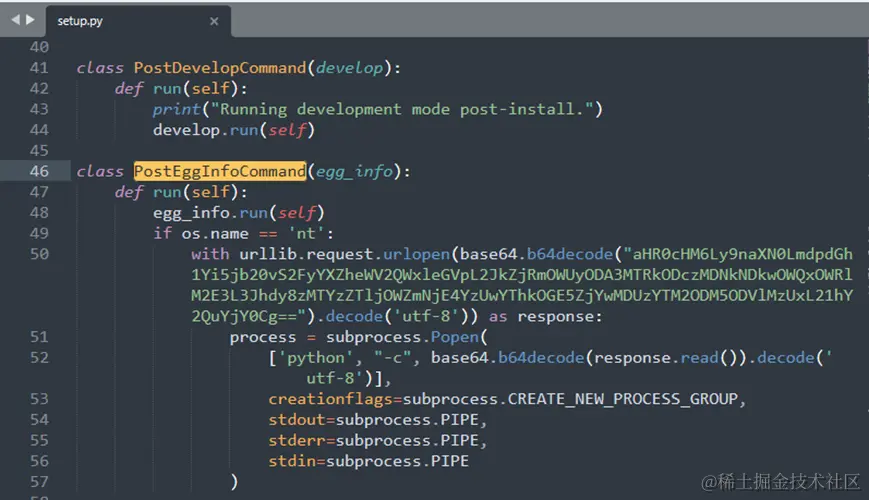Click the 'as response:' text
This screenshot has width=869, height=500.
point(545,317)
